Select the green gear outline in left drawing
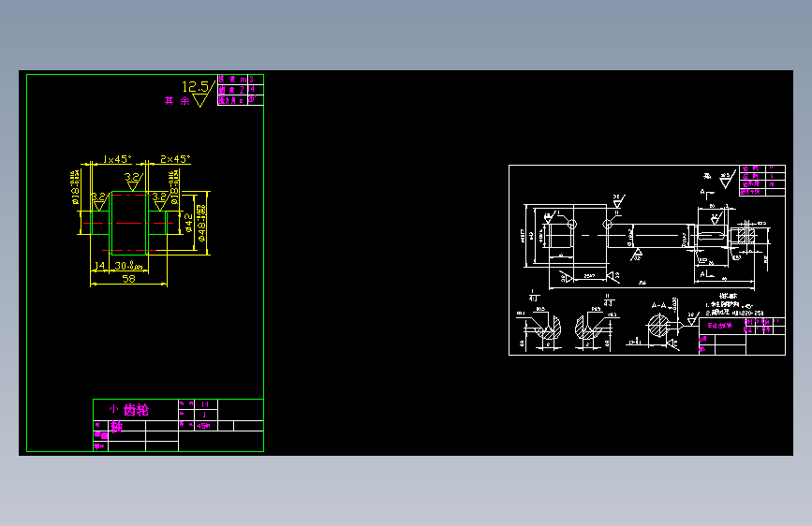The width and height of the screenshot is (812, 526). (129, 223)
